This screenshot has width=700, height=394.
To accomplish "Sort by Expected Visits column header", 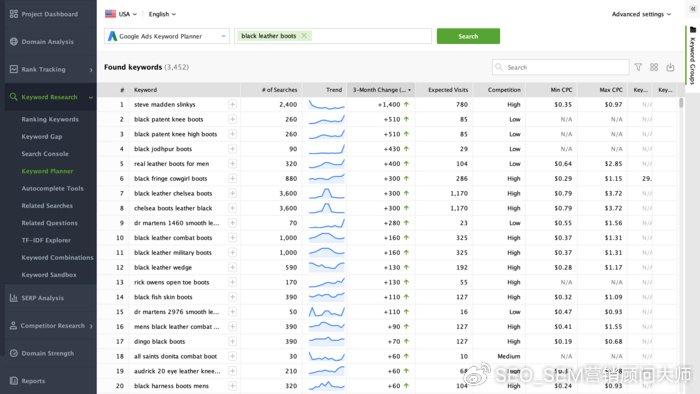I will point(444,90).
